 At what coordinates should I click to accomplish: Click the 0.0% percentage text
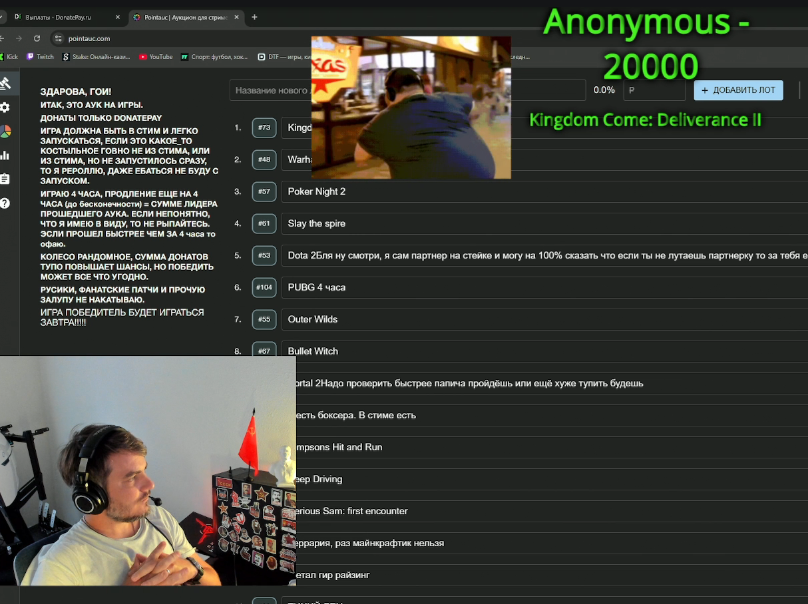604,90
